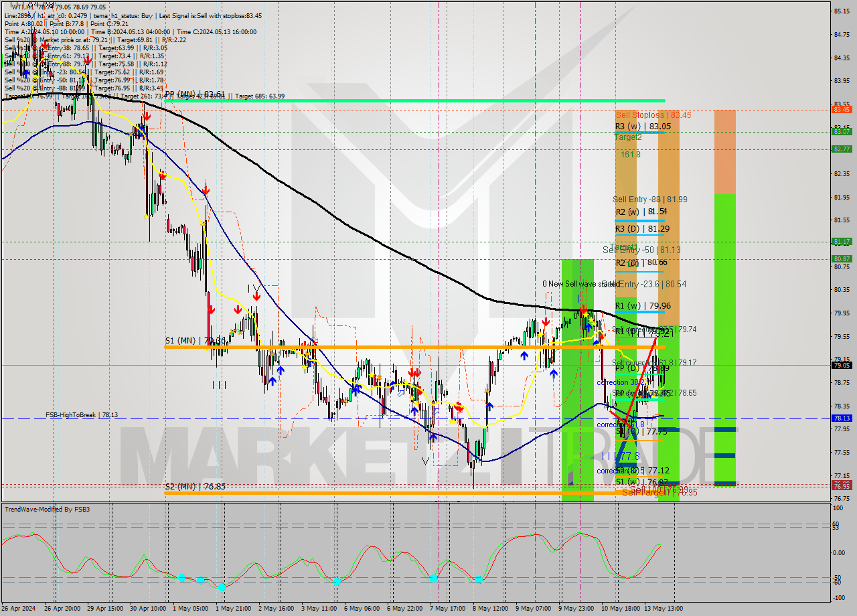
Task: Click the cyan oscillator dot below 6 May 06:00
Action: 337,582
